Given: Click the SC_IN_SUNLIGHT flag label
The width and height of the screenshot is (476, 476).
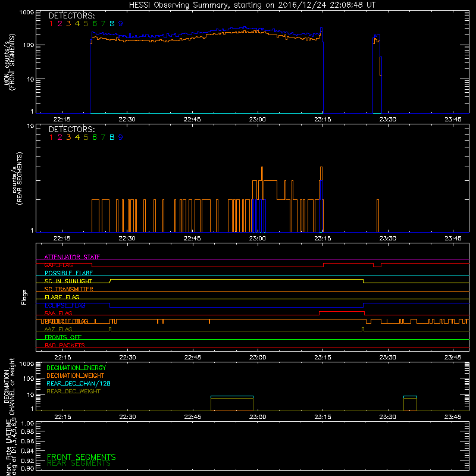Looking at the screenshot, I should pos(68,281).
